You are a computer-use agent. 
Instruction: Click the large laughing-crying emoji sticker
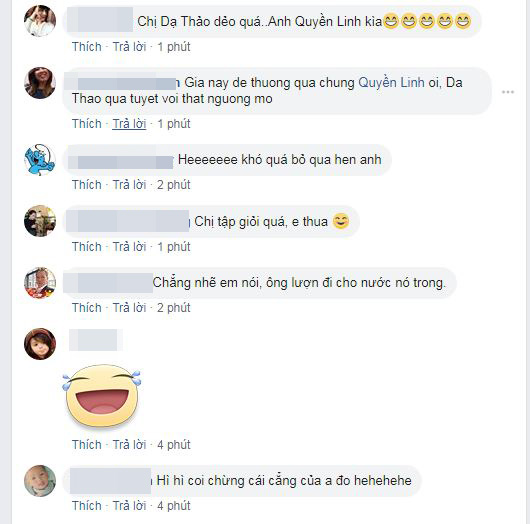coord(102,397)
